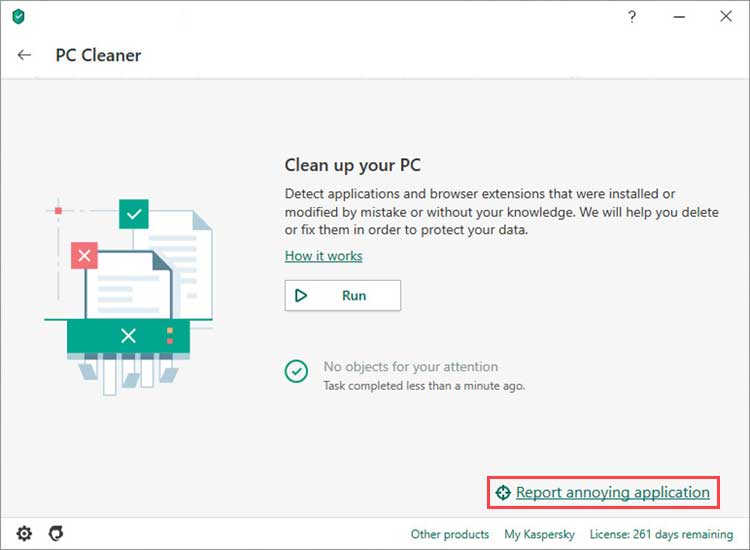Image resolution: width=750 pixels, height=550 pixels.
Task: Click the shredder illustration image
Action: click(x=129, y=297)
